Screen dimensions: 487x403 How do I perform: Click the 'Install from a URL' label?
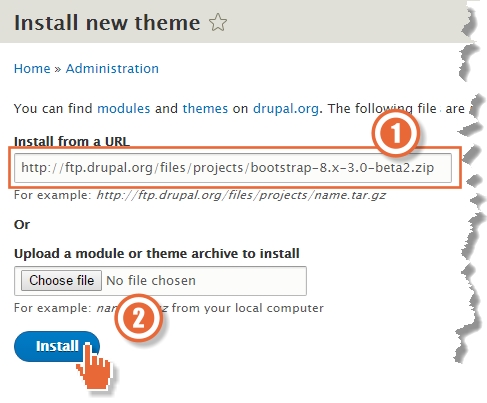pyautogui.click(x=72, y=142)
